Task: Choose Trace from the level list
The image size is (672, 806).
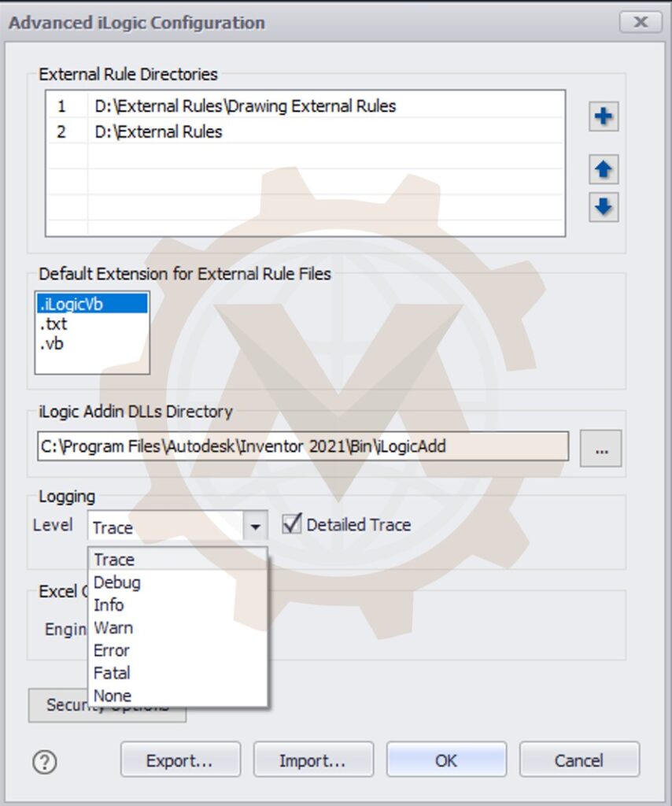Action: pos(178,560)
